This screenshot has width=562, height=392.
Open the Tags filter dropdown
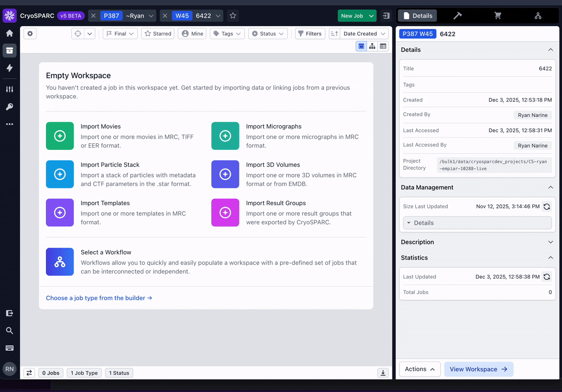tap(227, 34)
